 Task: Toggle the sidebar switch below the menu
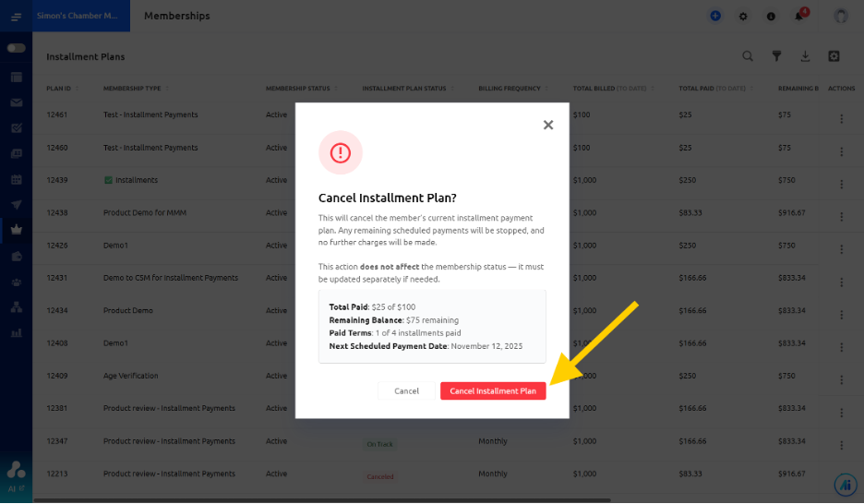pos(16,48)
